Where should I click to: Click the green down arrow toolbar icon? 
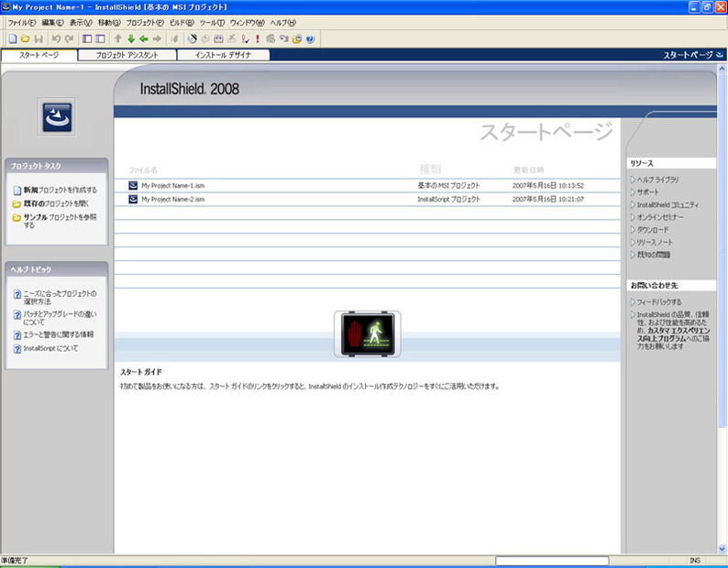131,39
